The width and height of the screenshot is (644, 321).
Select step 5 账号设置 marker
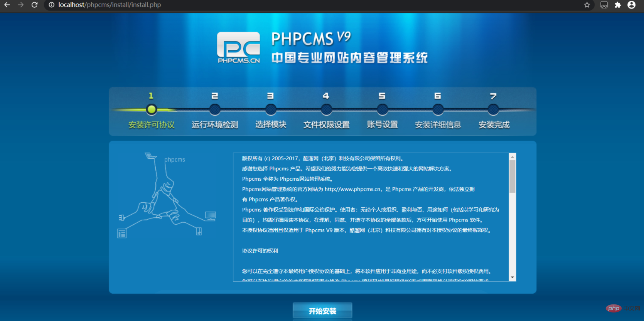(x=382, y=109)
